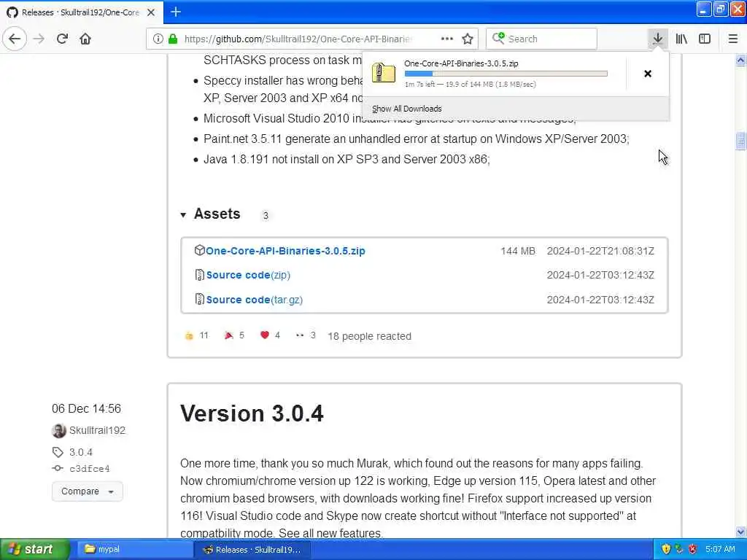Select the Releases · Skulltrail192 browser tab
The height and width of the screenshot is (560, 747).
pyautogui.click(x=81, y=12)
